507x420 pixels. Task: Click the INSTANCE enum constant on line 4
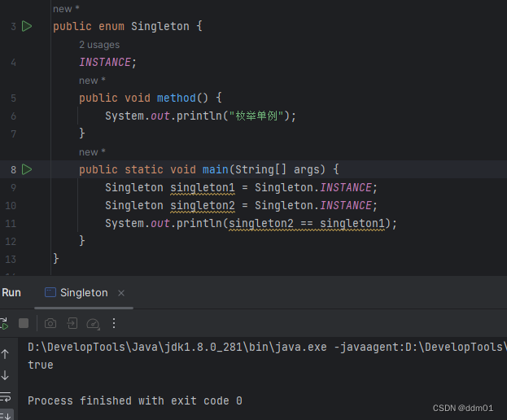105,62
